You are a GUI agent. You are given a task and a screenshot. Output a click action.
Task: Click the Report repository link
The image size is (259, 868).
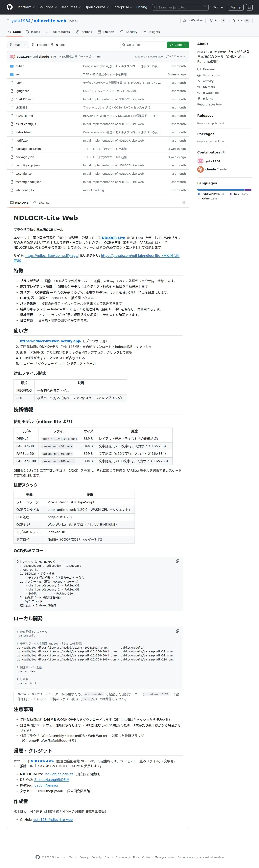[x=209, y=104]
